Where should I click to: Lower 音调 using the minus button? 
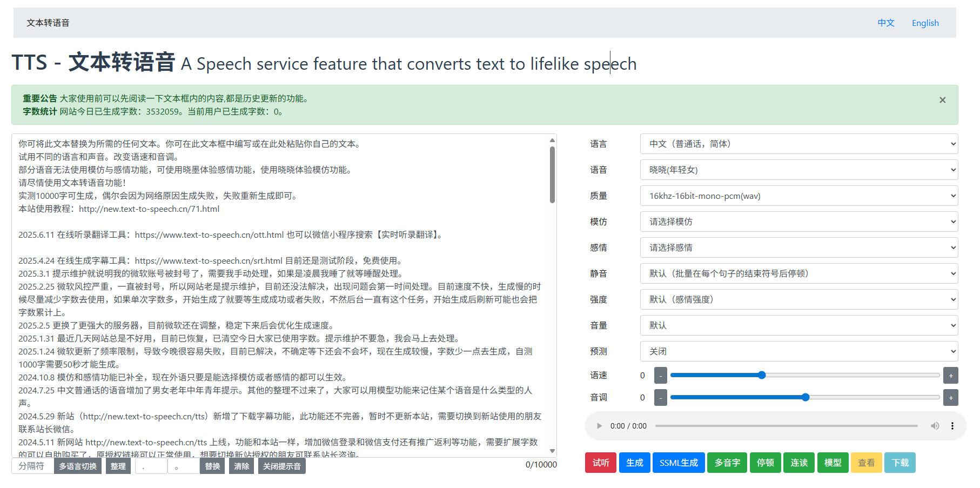click(x=660, y=398)
